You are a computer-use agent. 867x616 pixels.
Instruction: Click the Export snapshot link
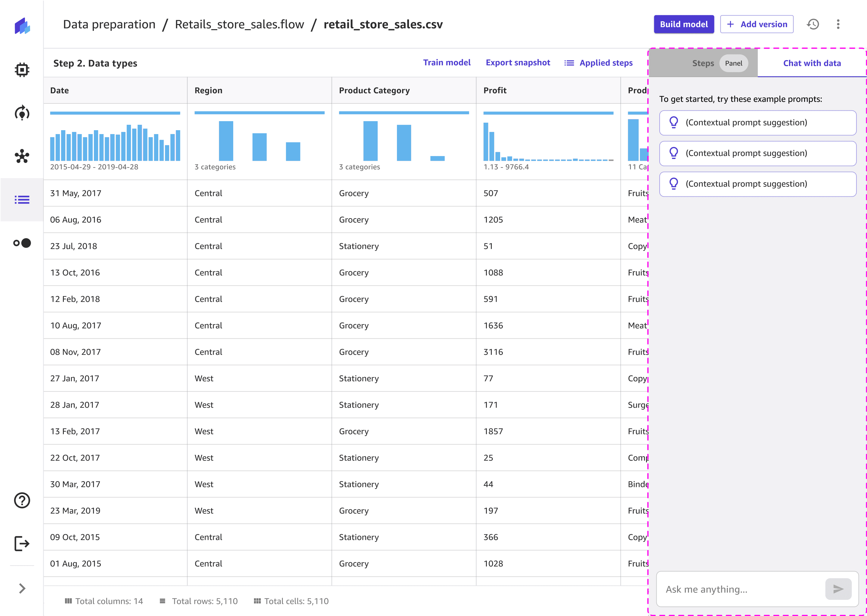click(518, 63)
